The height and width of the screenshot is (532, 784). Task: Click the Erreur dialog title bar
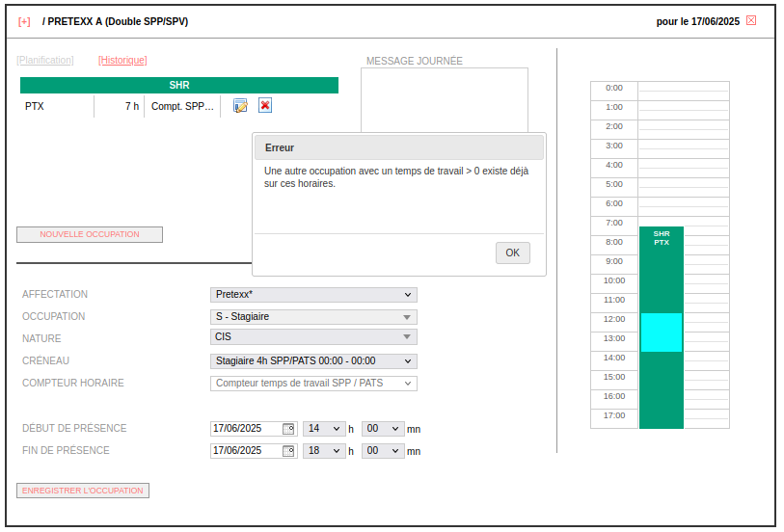[399, 147]
